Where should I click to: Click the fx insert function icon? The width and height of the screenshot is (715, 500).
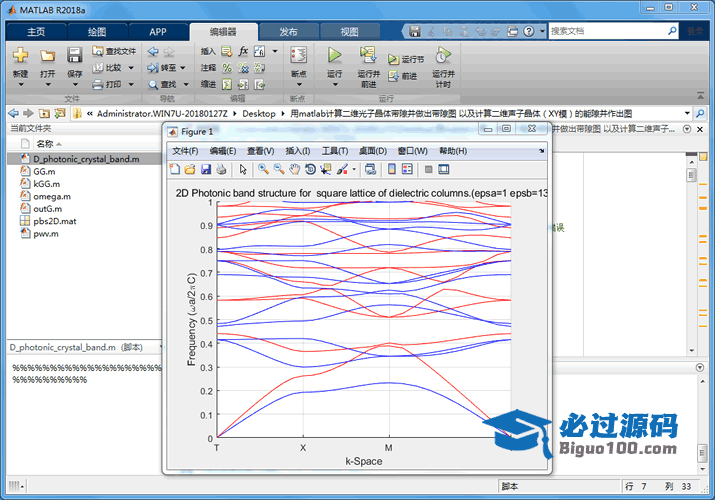(x=244, y=51)
